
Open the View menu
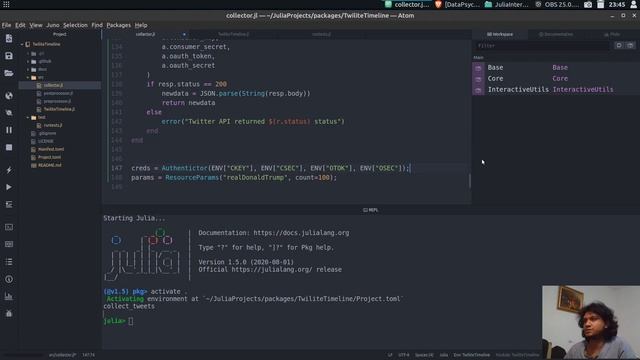(36, 25)
